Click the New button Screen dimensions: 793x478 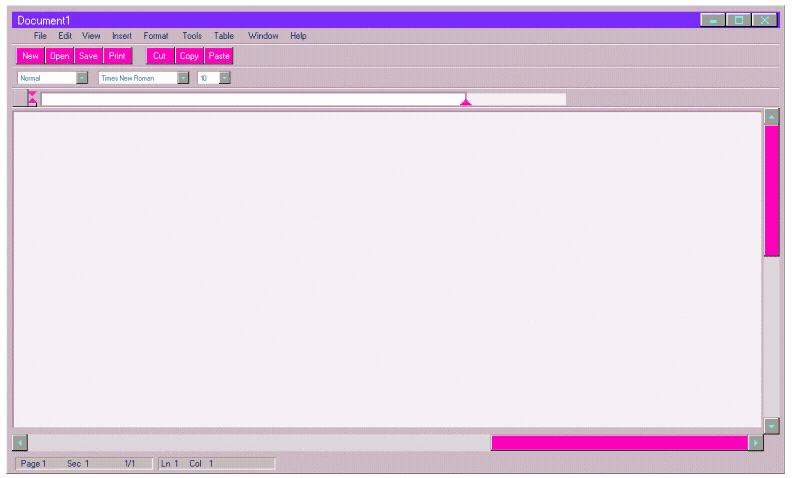click(x=30, y=56)
